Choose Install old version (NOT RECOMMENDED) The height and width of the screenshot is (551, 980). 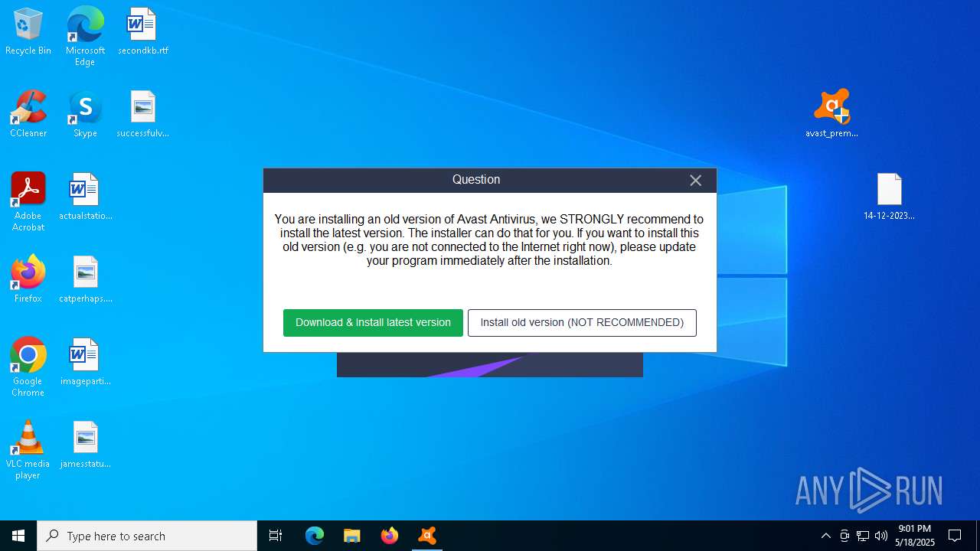coord(582,323)
